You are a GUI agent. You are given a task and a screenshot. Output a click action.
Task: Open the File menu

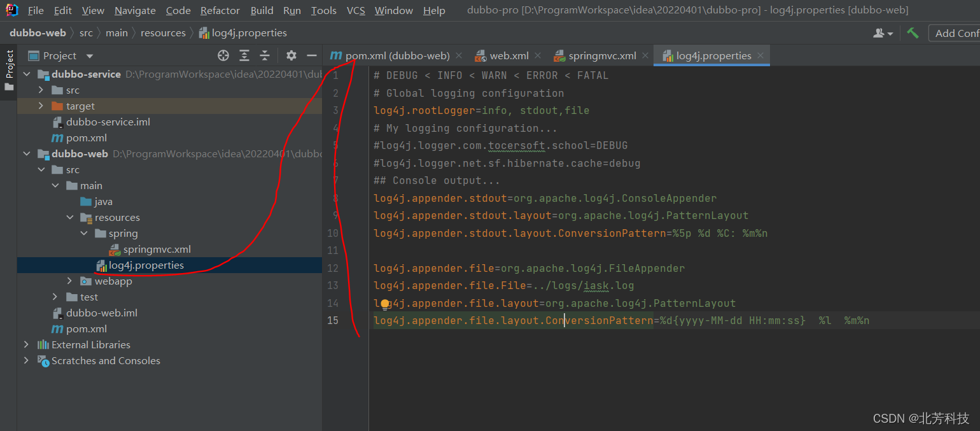tap(36, 11)
